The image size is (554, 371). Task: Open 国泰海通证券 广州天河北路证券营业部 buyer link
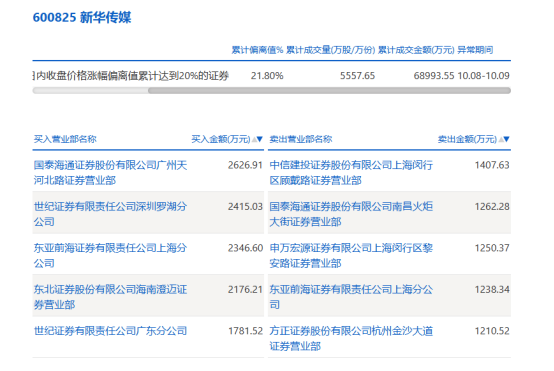(110, 173)
